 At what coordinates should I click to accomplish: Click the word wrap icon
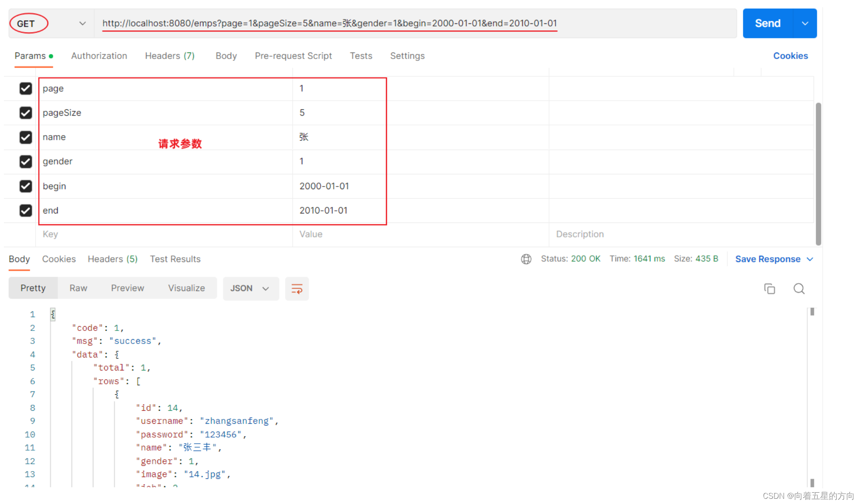pyautogui.click(x=297, y=289)
